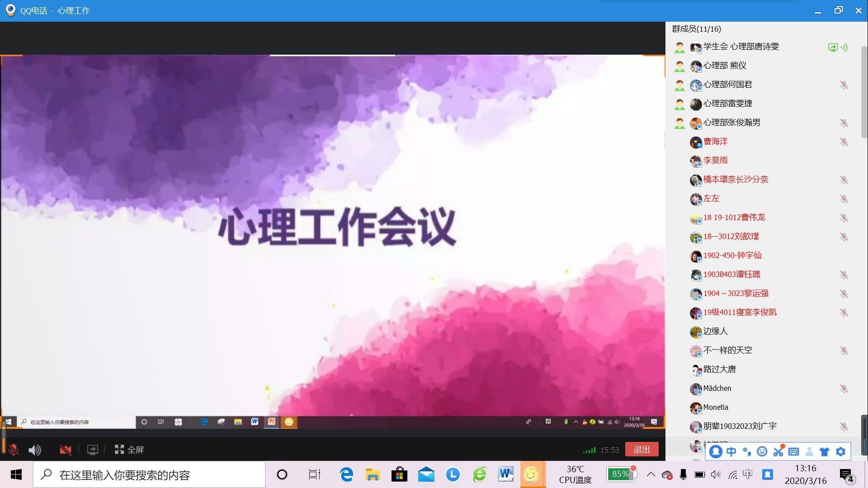Screen dimensions: 868x488
Task: Click the screen-sharing indicator beside 唐诗雯
Action: 833,47
